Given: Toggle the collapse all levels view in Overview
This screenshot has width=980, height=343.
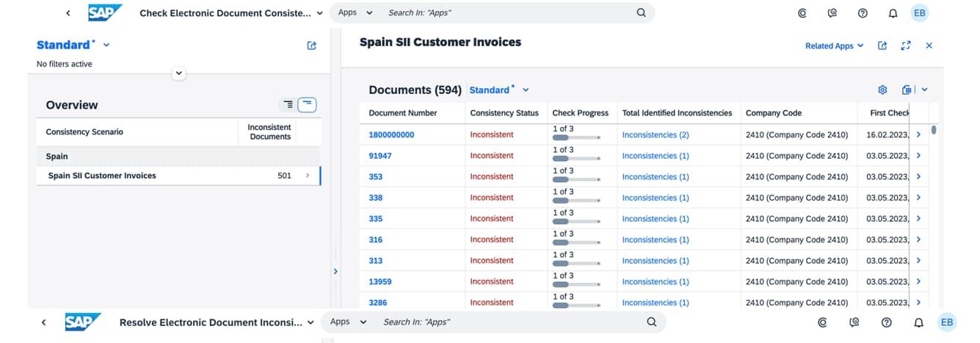Looking at the screenshot, I should (x=308, y=105).
